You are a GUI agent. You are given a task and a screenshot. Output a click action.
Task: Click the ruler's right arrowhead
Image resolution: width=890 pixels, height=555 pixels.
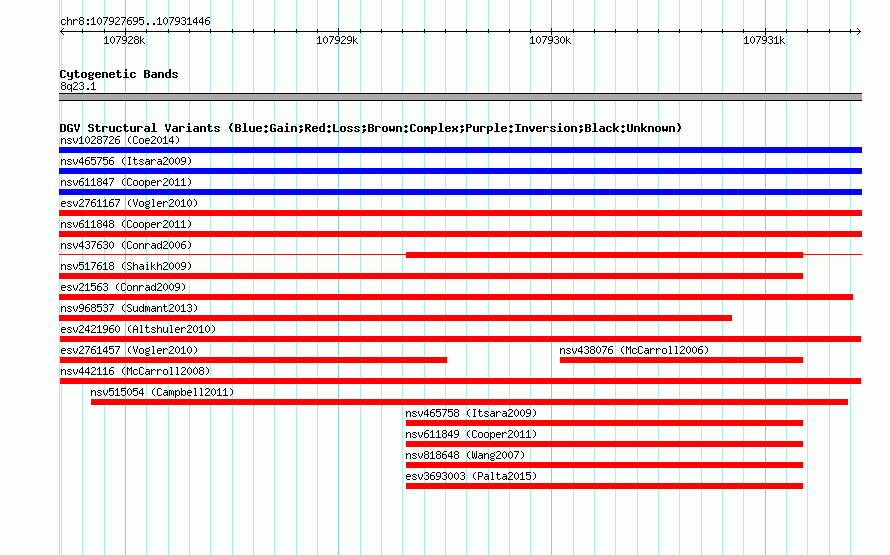click(858, 32)
